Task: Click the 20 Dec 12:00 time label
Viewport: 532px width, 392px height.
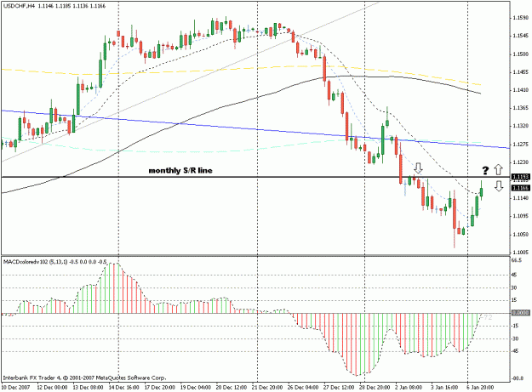Action: (x=232, y=387)
